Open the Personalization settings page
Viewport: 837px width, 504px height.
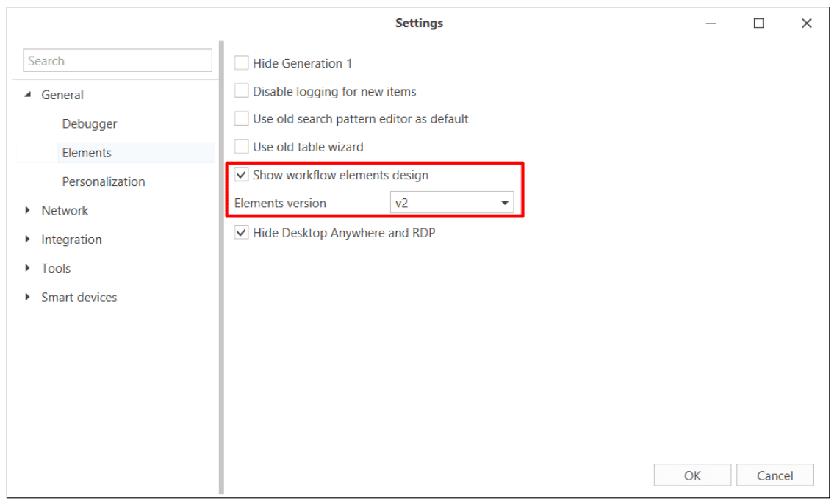coord(104,181)
